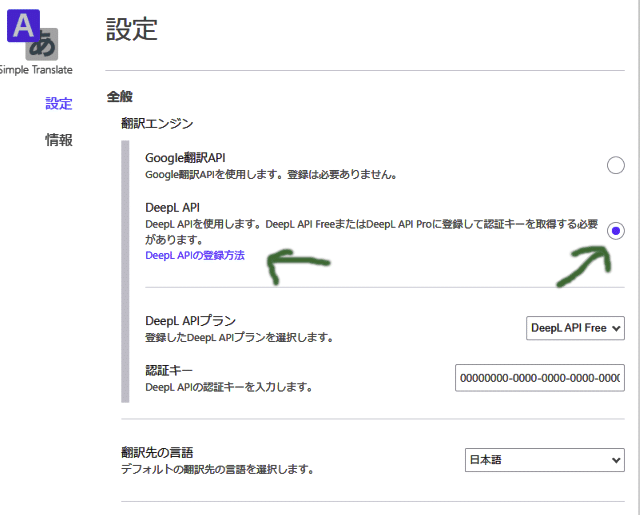The width and height of the screenshot is (640, 515).
Task: Click the Simple Translate logo icon
Action: [33, 35]
